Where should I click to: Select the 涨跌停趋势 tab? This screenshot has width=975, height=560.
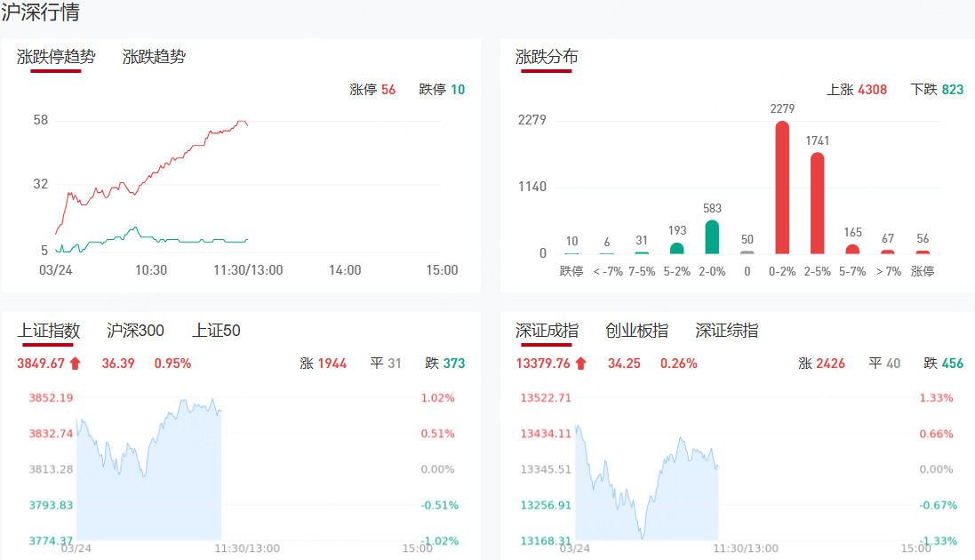(56, 57)
